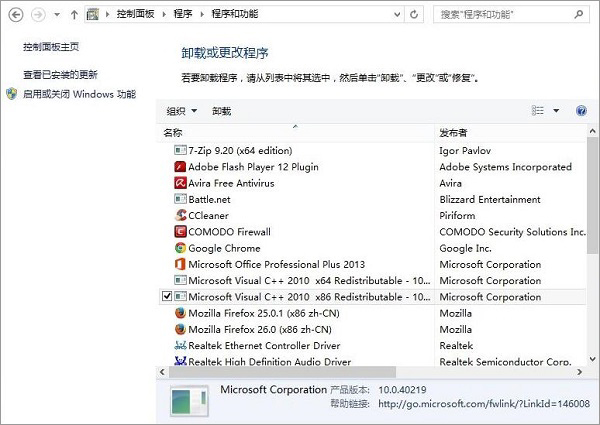
Task: Click the Google Chrome icon
Action: (180, 248)
